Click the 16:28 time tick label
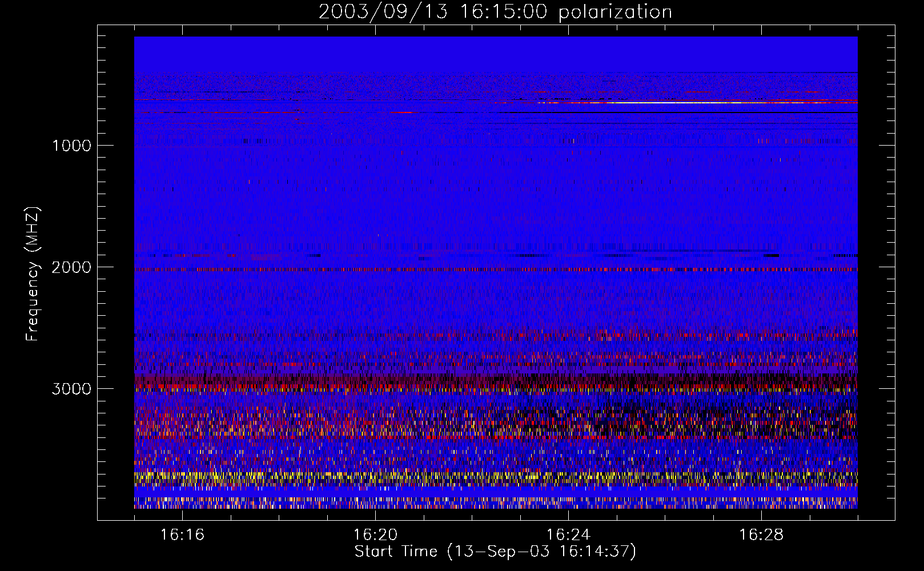 (761, 534)
